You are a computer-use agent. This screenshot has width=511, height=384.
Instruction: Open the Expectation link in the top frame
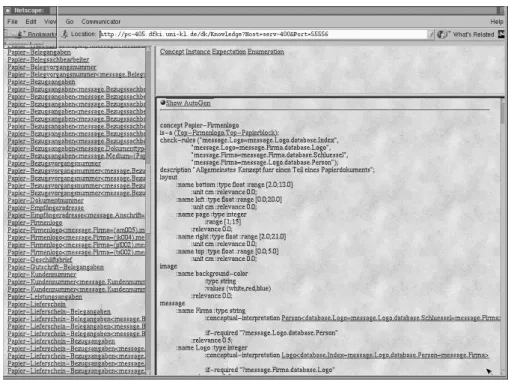point(229,52)
